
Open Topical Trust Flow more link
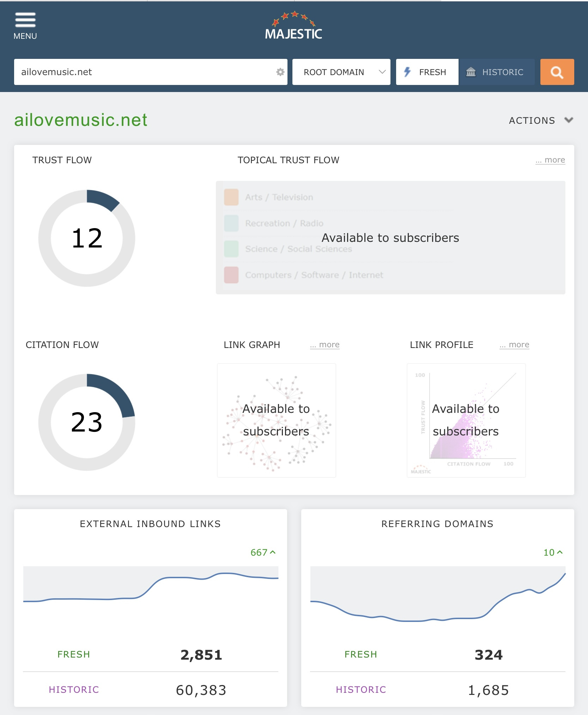550,160
